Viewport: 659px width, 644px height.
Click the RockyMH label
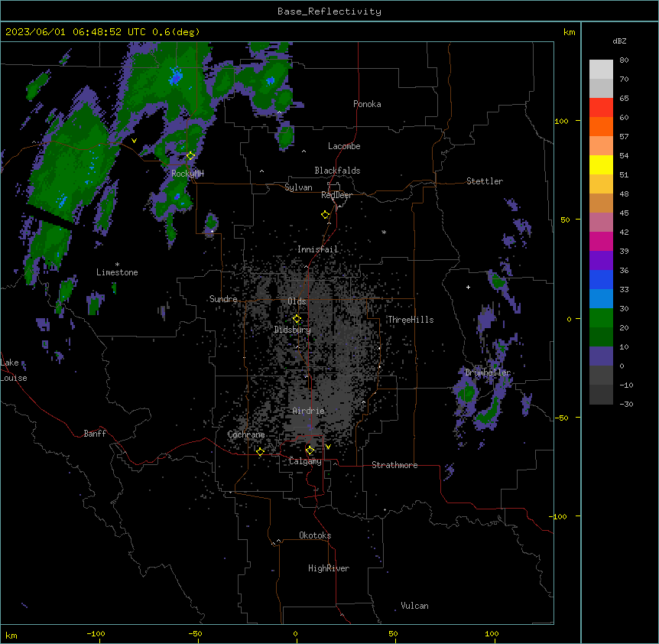tap(187, 174)
